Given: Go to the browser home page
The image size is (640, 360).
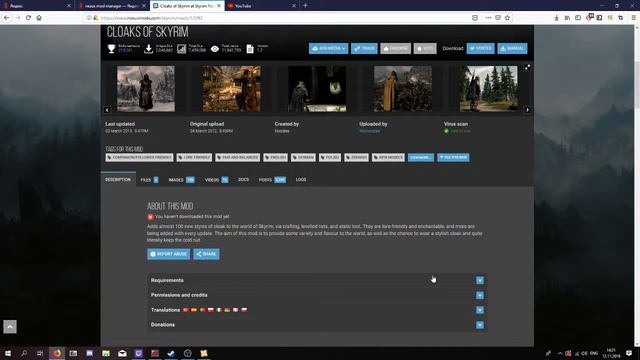Looking at the screenshot, I should [39, 18].
